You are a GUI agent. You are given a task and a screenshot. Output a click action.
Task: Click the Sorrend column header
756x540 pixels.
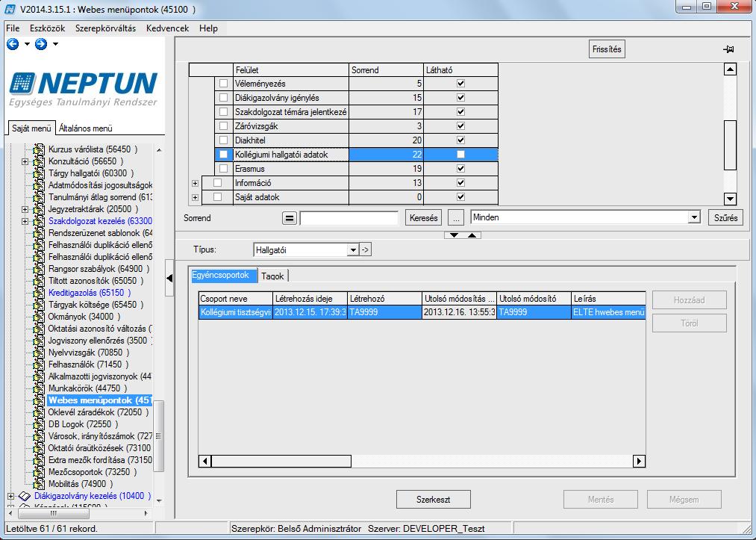pos(386,70)
